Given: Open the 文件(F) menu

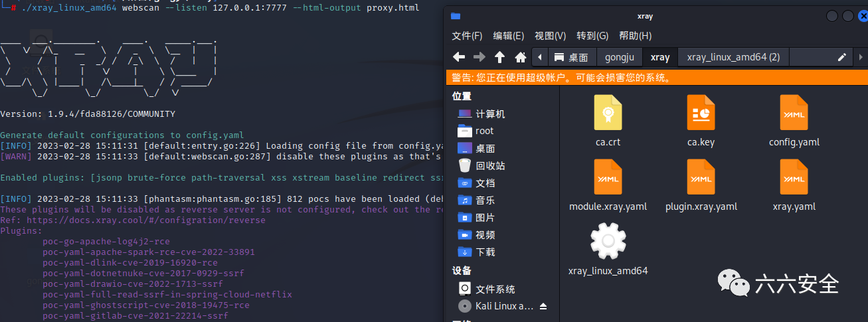Looking at the screenshot, I should tap(467, 36).
